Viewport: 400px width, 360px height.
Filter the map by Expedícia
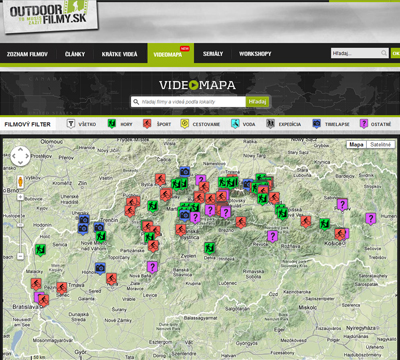(284, 124)
